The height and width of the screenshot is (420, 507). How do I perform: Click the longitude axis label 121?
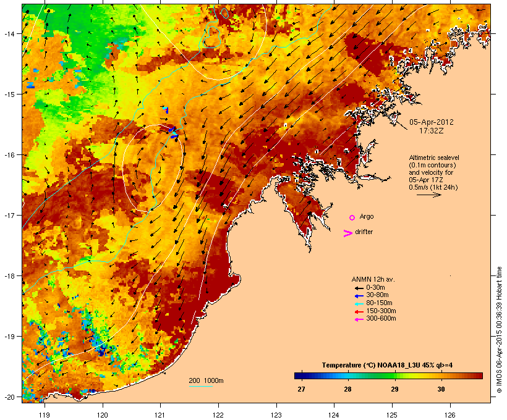click(x=160, y=415)
